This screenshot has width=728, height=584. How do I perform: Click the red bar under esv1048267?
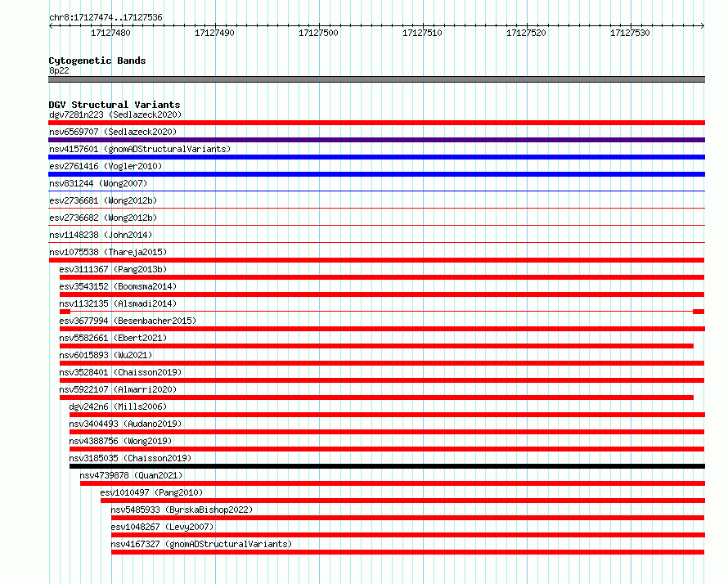[408, 535]
